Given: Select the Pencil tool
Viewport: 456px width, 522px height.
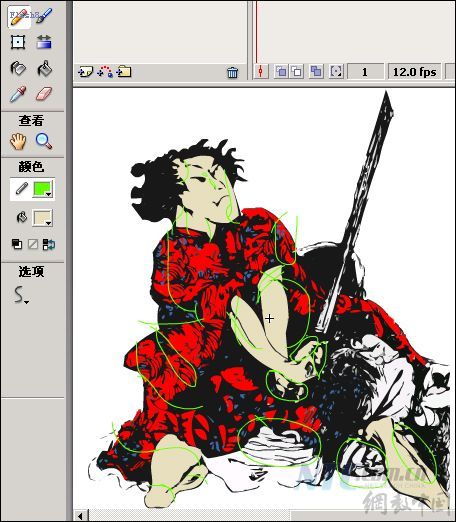Looking at the screenshot, I should click(x=19, y=17).
